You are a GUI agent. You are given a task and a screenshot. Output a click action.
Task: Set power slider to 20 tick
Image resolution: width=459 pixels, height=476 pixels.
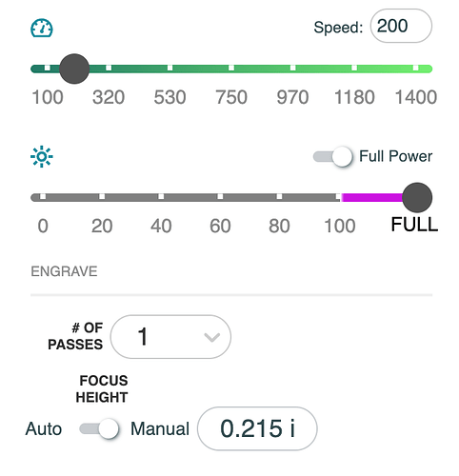102,197
